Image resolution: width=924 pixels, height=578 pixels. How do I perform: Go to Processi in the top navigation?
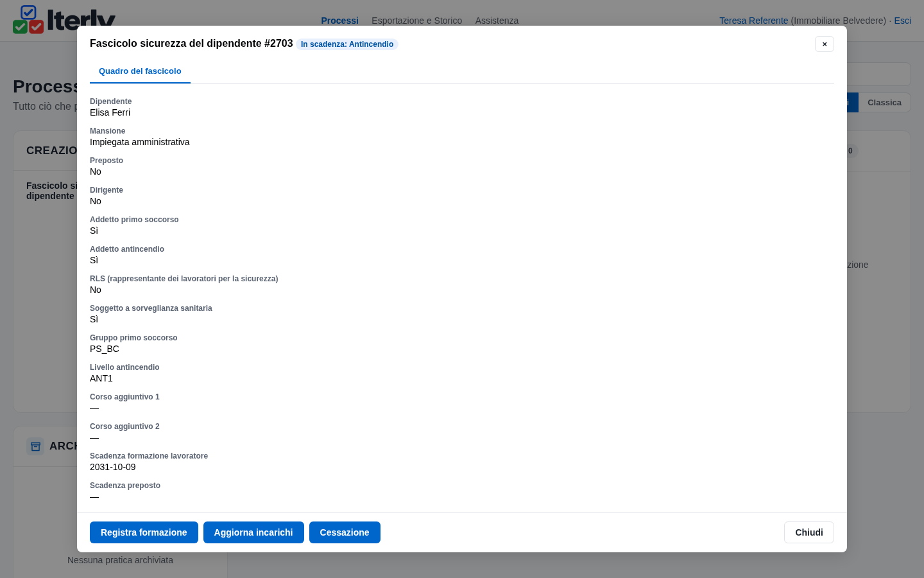coord(339,21)
